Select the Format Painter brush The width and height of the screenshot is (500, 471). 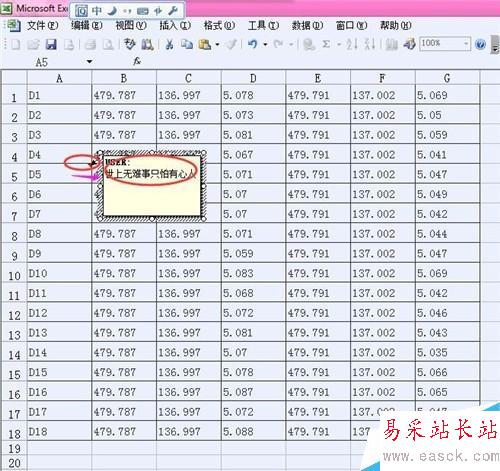[x=232, y=44]
